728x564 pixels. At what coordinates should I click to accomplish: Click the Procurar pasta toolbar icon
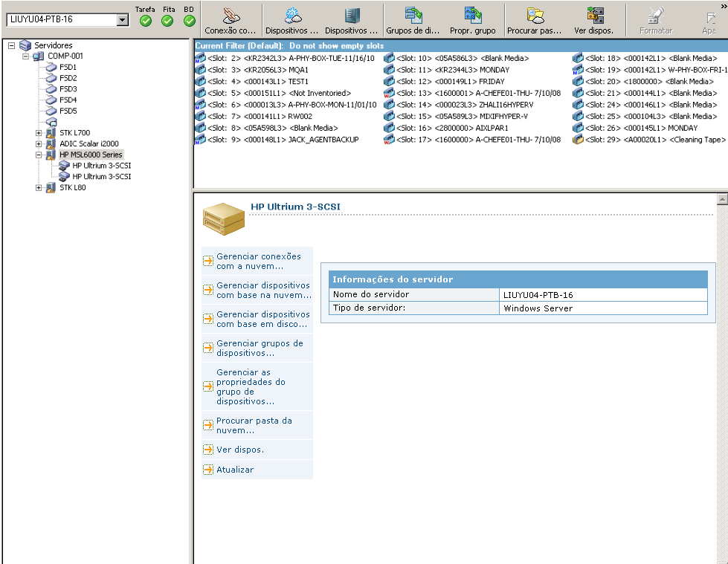point(534,20)
